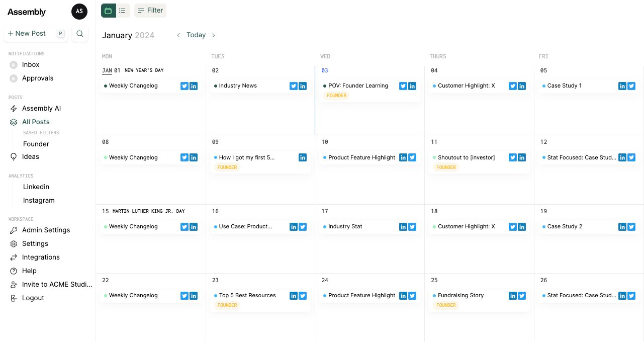Switch to calendar view icon

tap(108, 11)
